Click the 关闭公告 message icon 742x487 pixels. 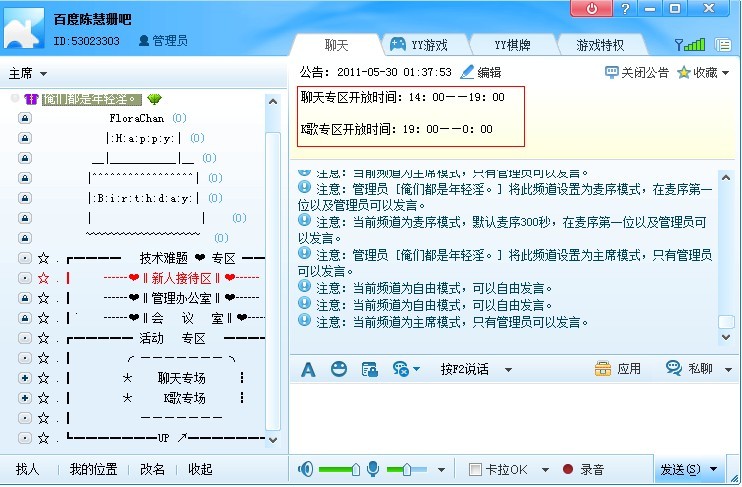coord(611,72)
